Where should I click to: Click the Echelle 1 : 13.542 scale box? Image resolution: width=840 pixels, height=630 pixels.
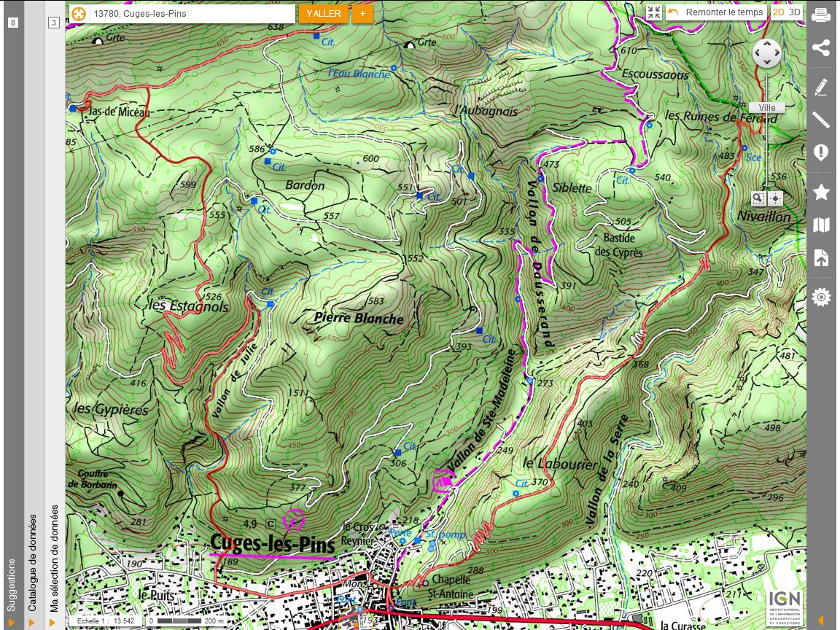pos(106,621)
